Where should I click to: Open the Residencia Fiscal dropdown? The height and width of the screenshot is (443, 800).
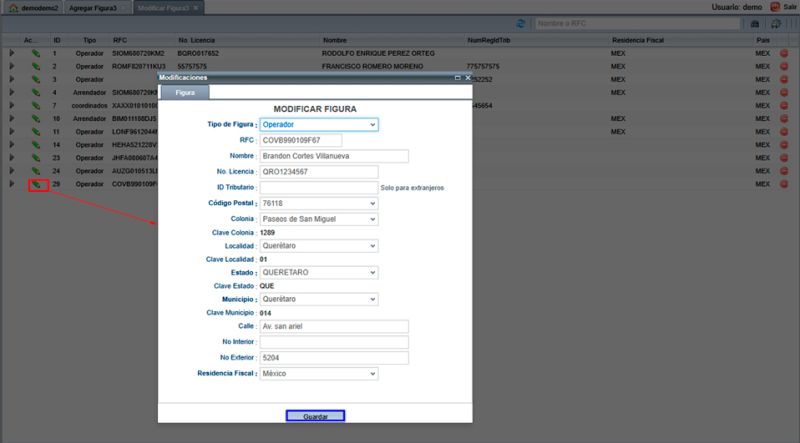(x=318, y=374)
